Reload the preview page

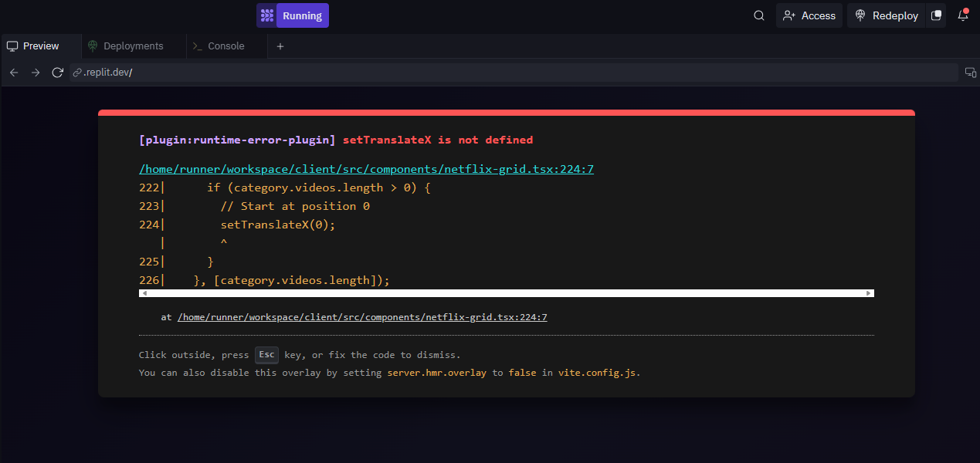click(x=57, y=73)
